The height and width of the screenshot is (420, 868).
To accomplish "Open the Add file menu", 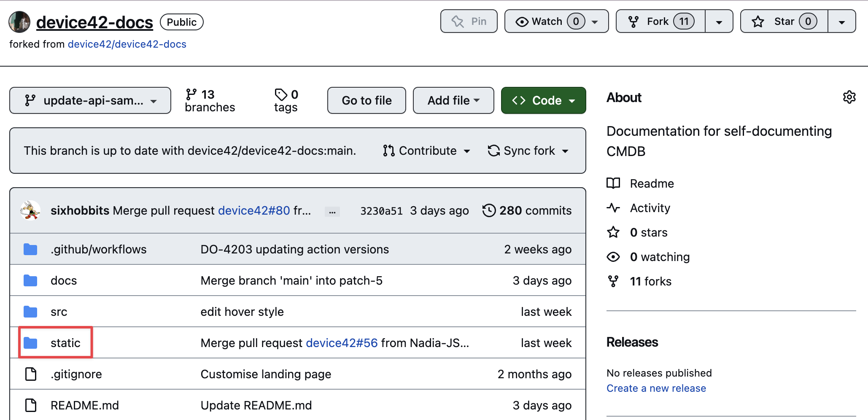I will coord(453,100).
